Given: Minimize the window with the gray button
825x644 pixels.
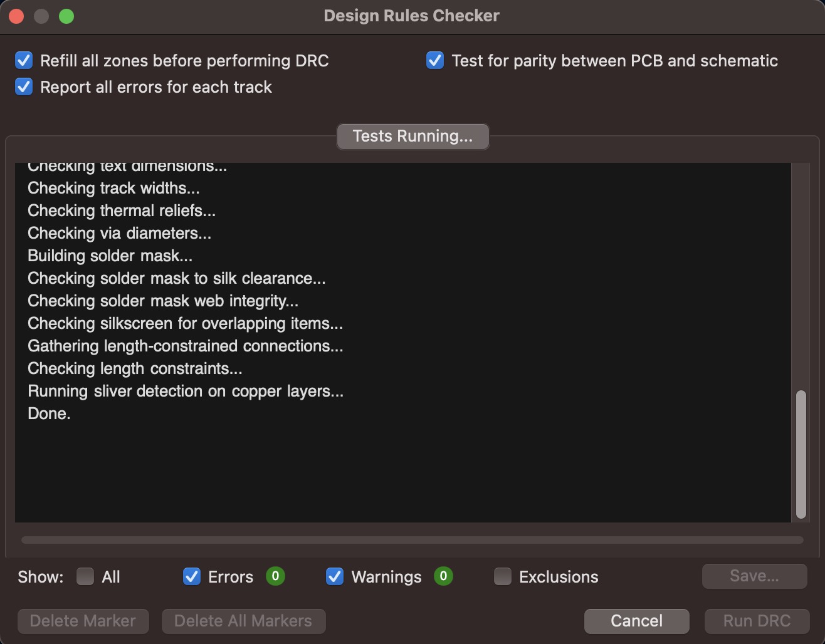Looking at the screenshot, I should (41, 16).
